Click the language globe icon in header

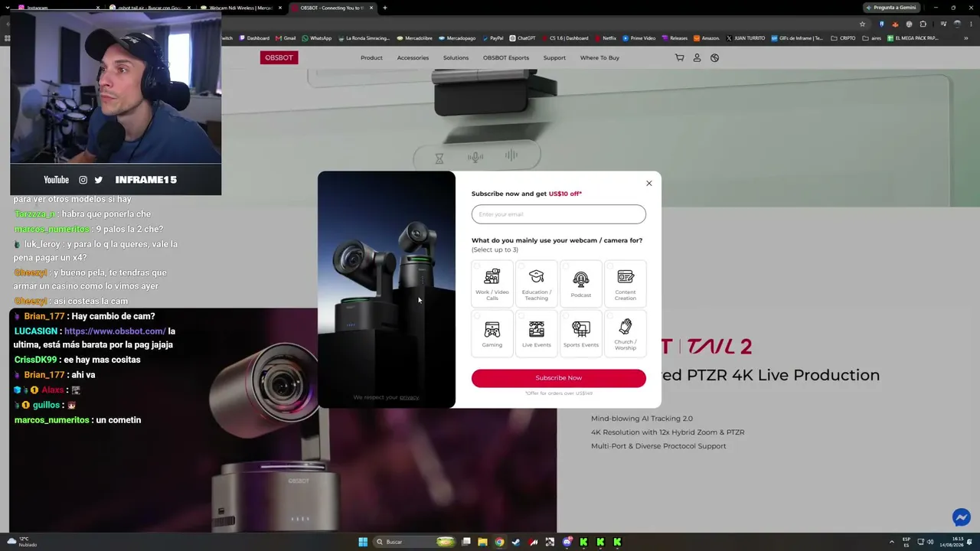click(x=714, y=57)
